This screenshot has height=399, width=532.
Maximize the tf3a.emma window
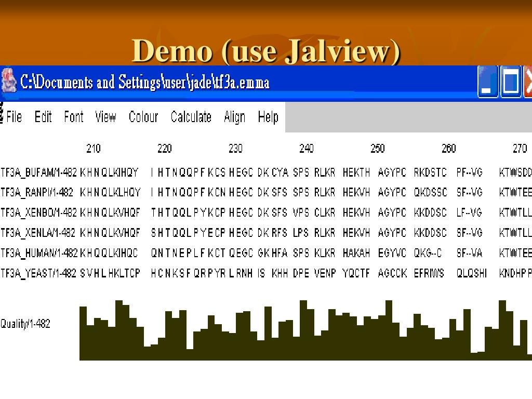511,82
